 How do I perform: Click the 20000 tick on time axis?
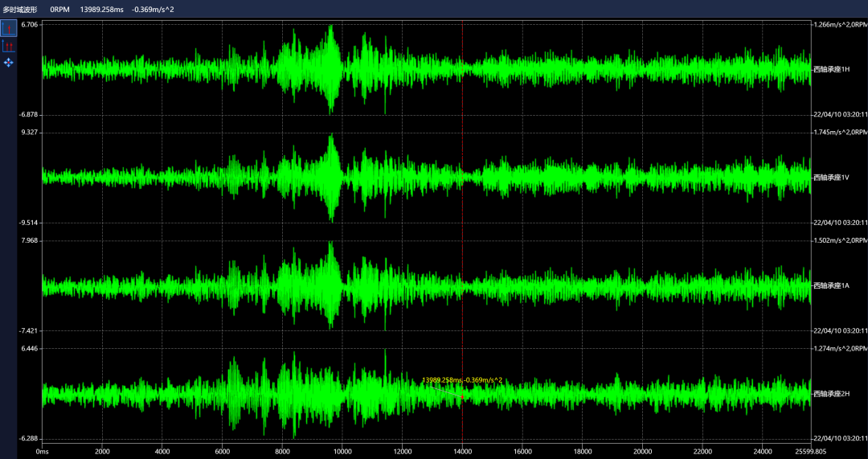point(642,451)
